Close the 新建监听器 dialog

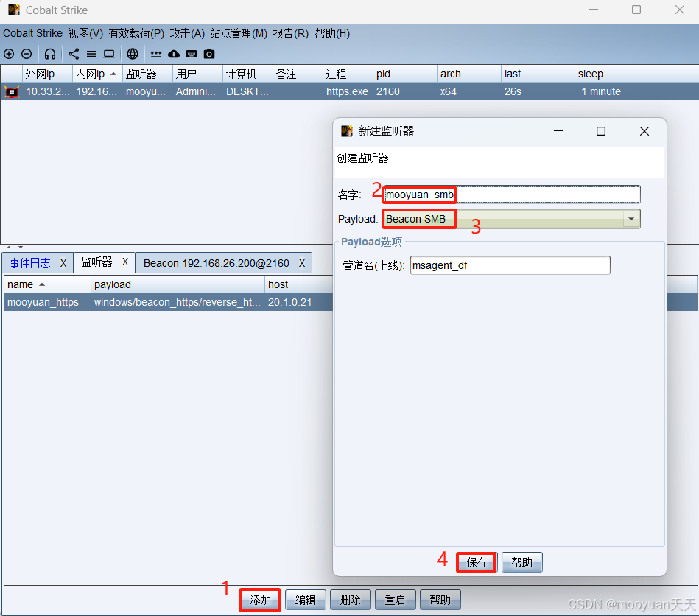[644, 131]
